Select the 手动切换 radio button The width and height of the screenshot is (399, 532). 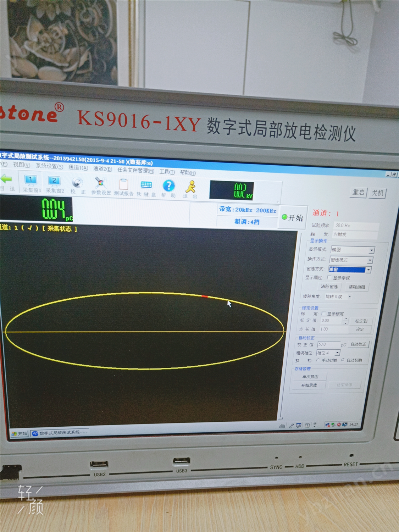(x=318, y=360)
